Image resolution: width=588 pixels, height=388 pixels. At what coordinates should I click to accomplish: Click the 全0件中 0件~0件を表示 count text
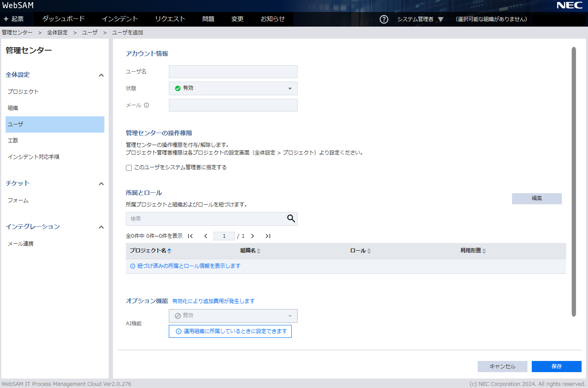154,236
